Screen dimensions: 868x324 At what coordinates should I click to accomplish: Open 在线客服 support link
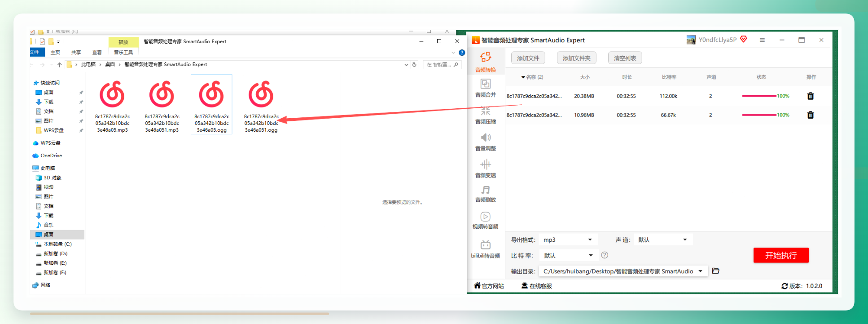pos(537,286)
